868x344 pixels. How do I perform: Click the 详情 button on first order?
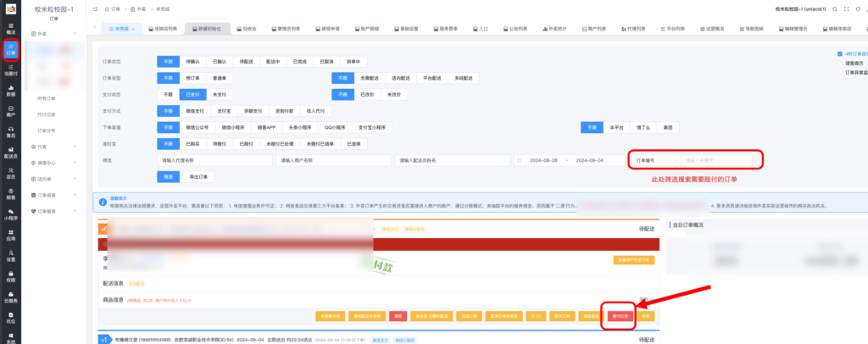click(x=645, y=316)
